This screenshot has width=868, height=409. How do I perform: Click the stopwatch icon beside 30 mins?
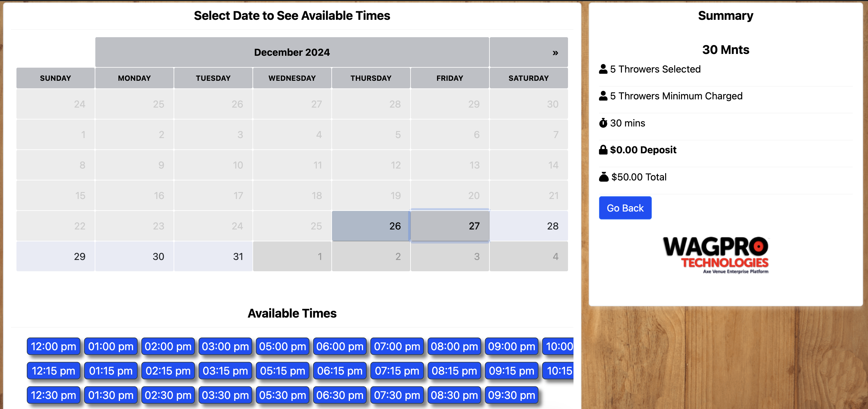603,123
